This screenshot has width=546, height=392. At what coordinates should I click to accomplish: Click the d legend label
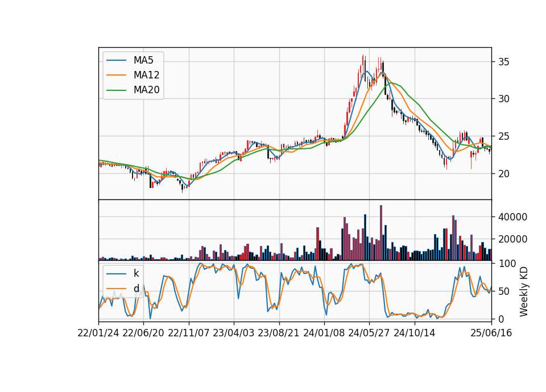pos(136,289)
